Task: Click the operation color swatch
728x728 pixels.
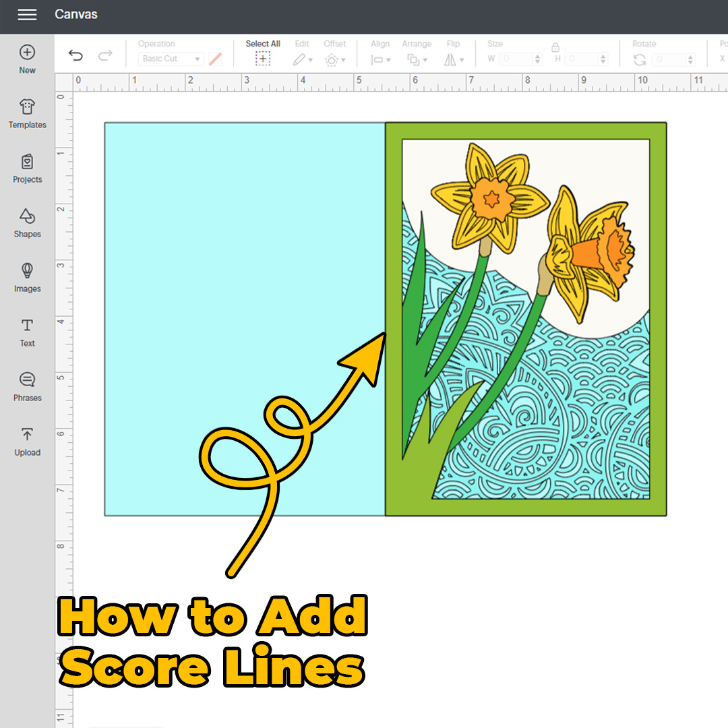Action: point(216,59)
